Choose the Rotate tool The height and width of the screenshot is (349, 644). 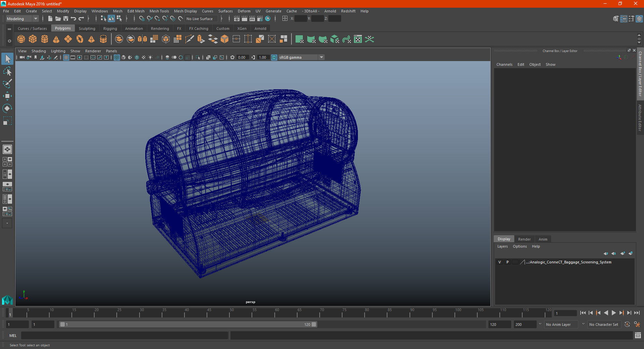coord(7,108)
